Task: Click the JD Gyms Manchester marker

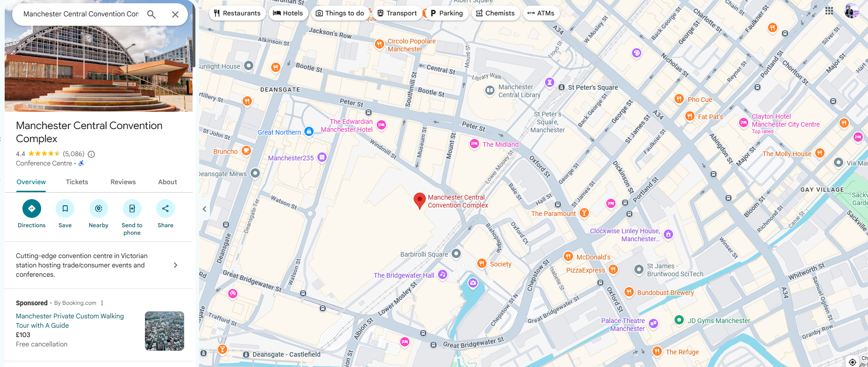Action: pos(679,320)
